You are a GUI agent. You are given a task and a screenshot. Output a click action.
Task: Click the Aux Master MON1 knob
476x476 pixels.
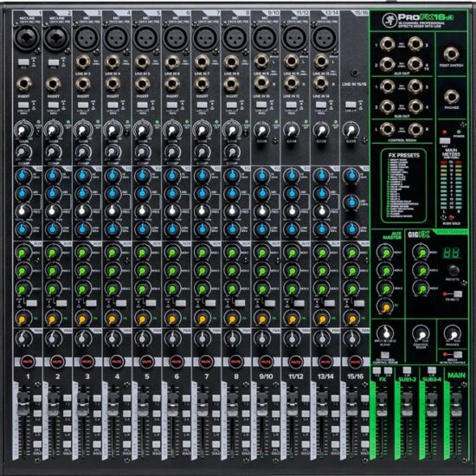(x=385, y=252)
